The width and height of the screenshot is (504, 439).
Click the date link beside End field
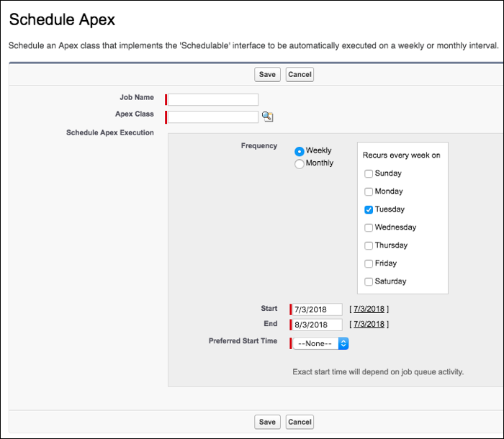(369, 325)
